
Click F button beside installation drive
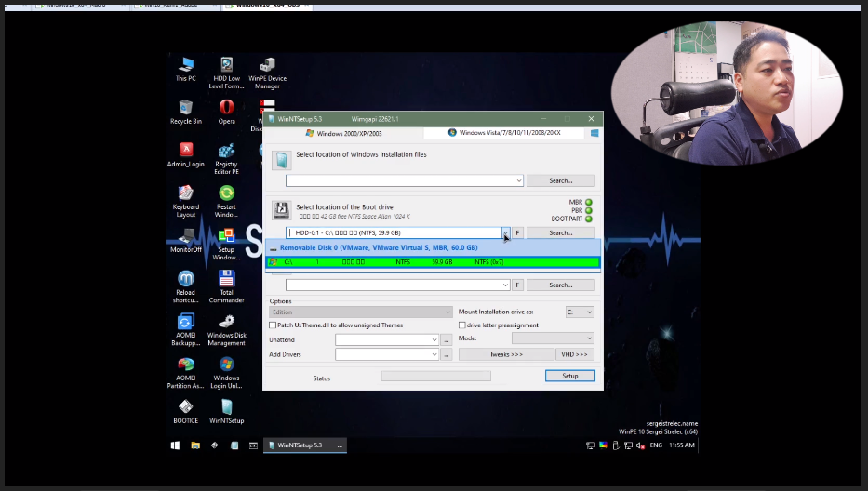tap(517, 285)
